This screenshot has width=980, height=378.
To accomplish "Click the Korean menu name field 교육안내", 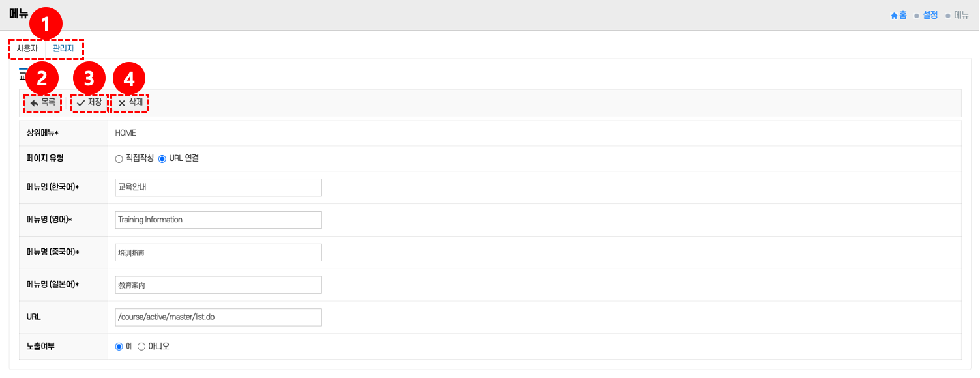I will 218,188.
